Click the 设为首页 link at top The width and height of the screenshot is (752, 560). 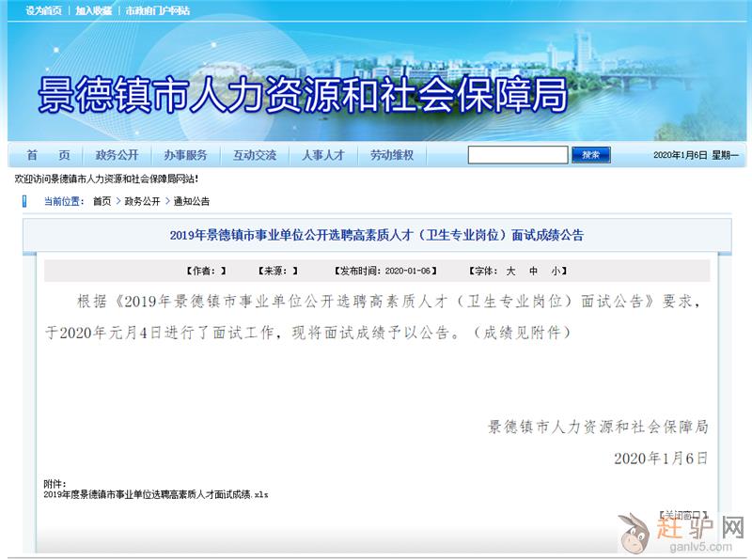pos(43,10)
